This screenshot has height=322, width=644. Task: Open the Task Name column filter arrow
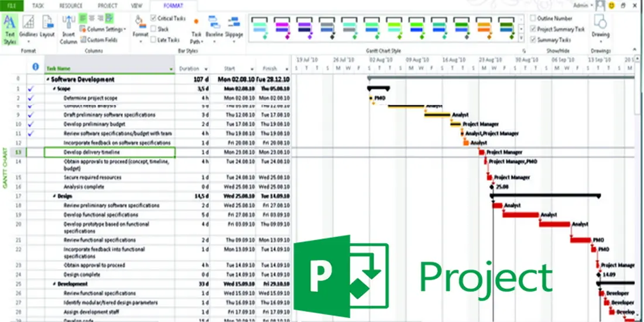172,69
